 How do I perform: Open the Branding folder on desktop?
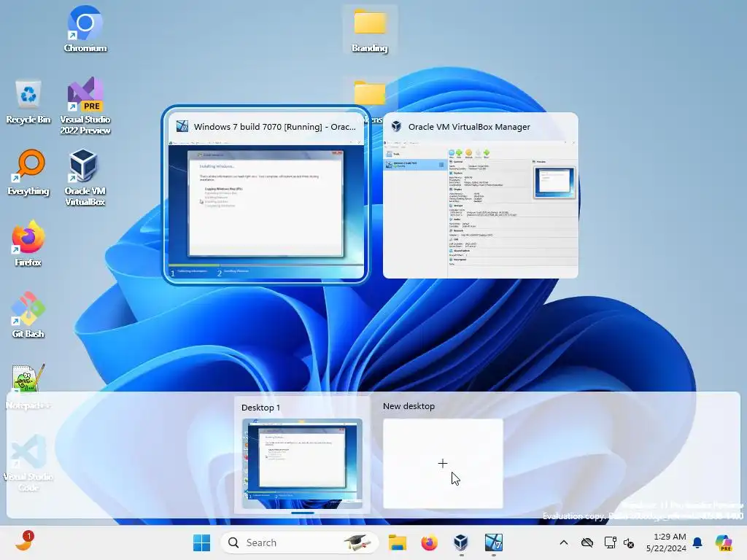coord(370,29)
